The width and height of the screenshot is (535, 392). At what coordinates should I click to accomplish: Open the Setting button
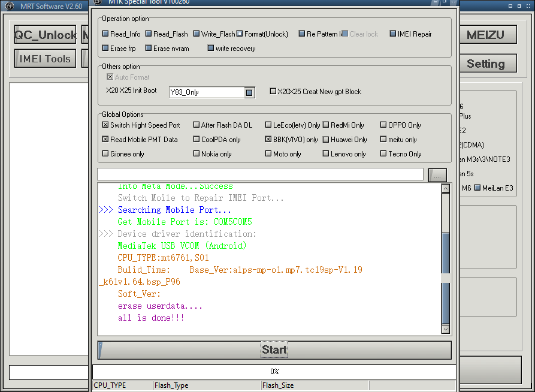485,64
